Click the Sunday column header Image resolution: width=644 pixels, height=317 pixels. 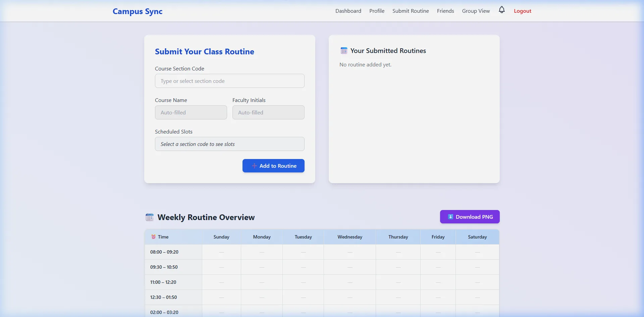(x=221, y=237)
